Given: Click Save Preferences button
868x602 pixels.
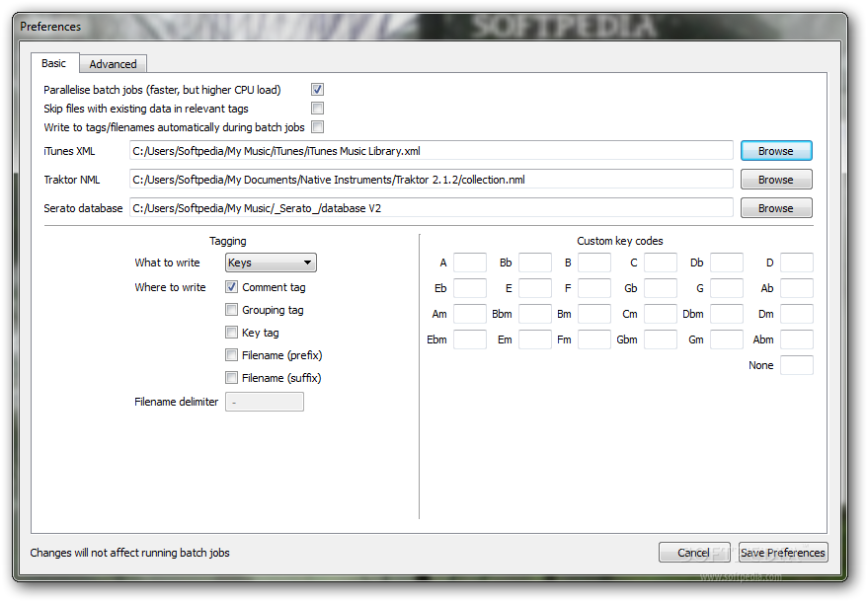Looking at the screenshot, I should pyautogui.click(x=783, y=553).
